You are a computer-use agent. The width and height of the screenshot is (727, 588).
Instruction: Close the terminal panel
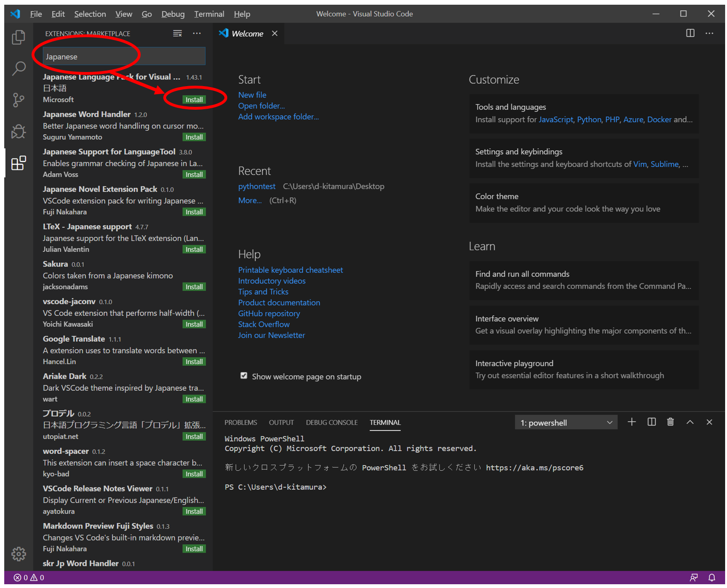click(x=709, y=422)
